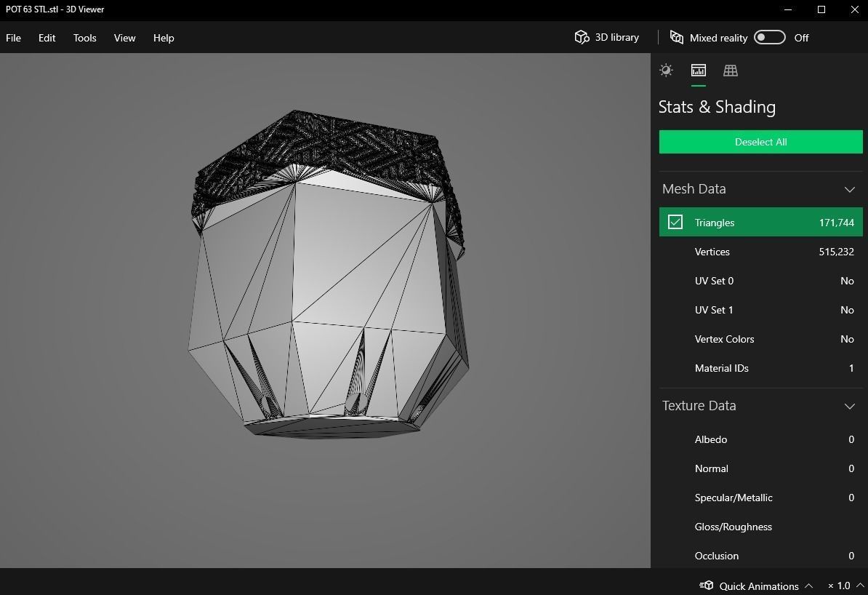Screen dimensions: 868x595
Task: Open the animation speed 1.0 chevron
Action: tap(860, 585)
